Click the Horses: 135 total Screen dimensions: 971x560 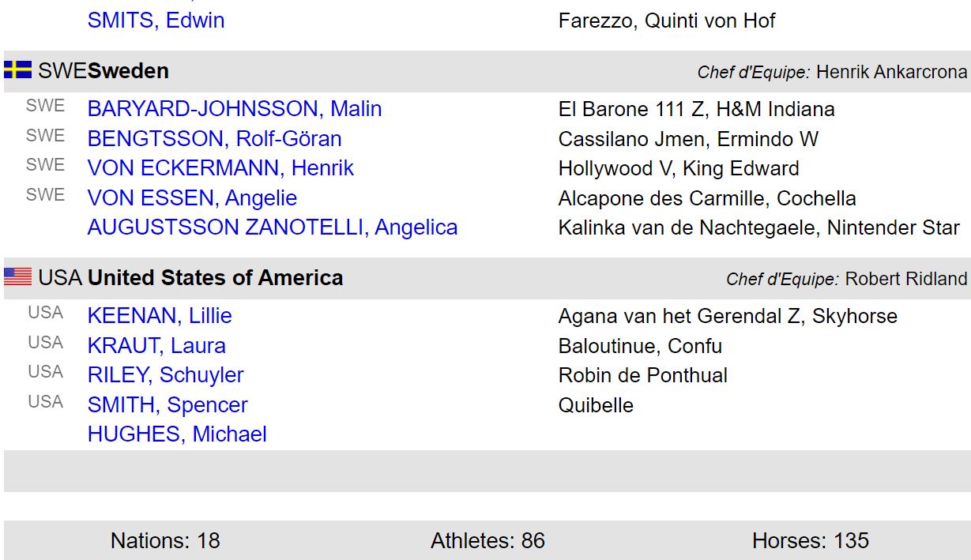pyautogui.click(x=810, y=541)
